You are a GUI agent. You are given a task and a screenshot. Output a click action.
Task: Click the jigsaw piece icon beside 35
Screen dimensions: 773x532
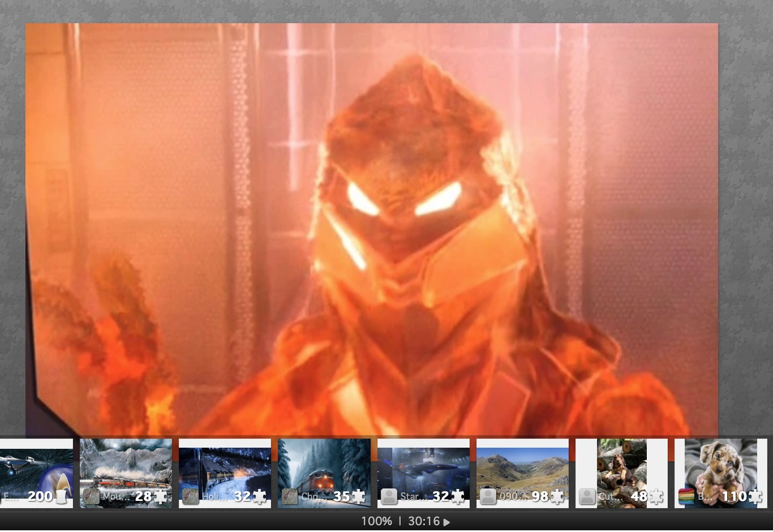click(359, 496)
